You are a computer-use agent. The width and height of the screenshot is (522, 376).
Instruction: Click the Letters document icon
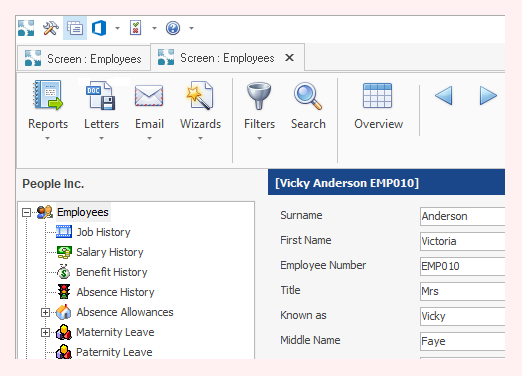point(101,95)
